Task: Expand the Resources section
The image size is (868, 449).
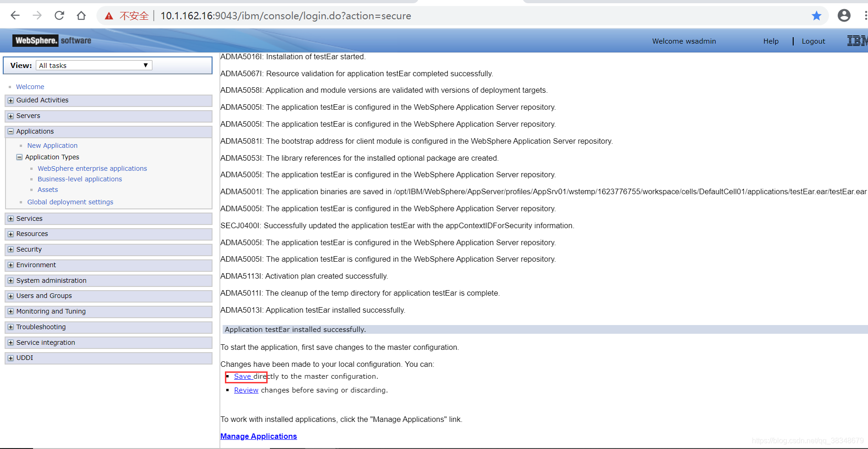Action: (11, 234)
